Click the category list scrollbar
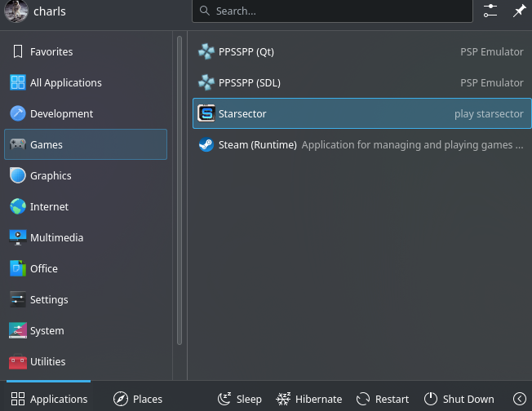 pyautogui.click(x=180, y=190)
